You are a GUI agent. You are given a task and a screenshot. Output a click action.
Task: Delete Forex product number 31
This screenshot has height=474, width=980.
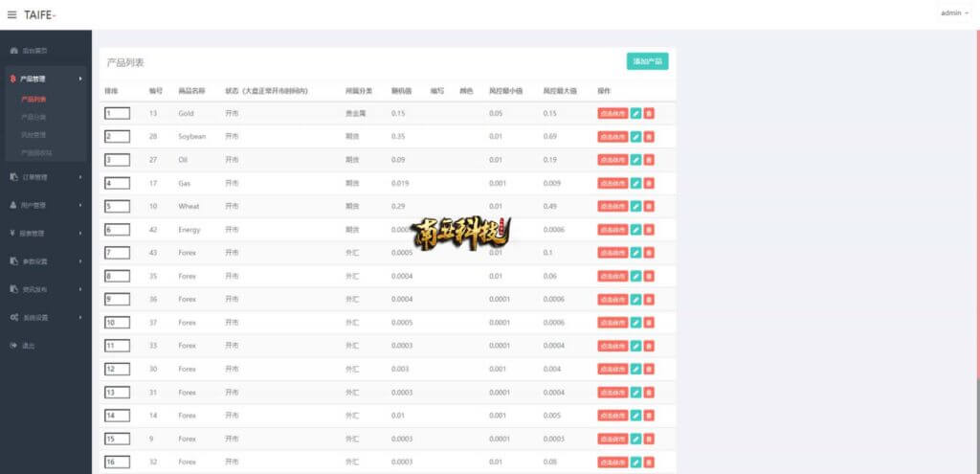pyautogui.click(x=649, y=392)
